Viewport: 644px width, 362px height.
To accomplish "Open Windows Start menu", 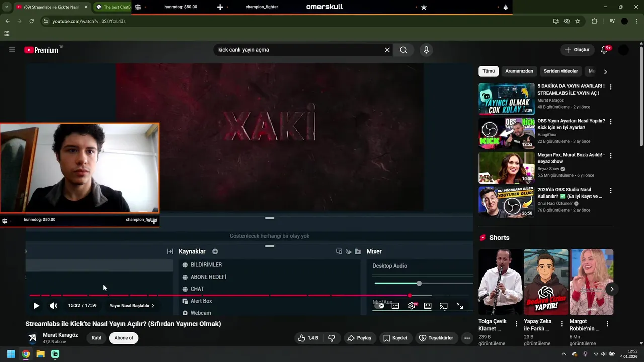I will (11, 354).
